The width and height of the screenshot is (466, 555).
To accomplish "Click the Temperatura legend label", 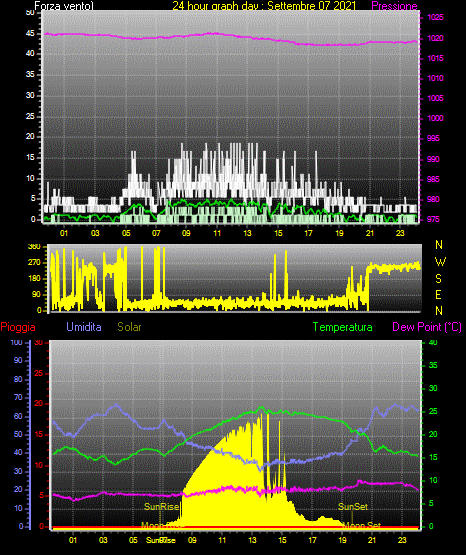I will pos(342,327).
